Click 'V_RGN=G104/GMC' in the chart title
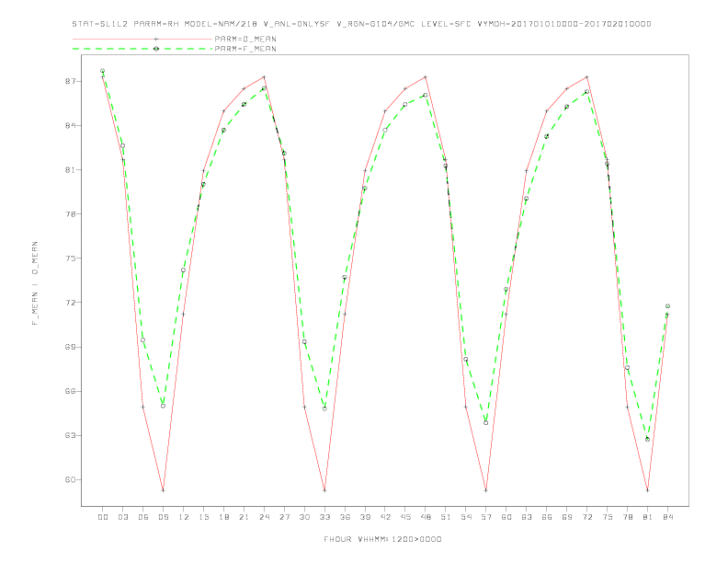The height and width of the screenshot is (563, 728). pos(375,24)
